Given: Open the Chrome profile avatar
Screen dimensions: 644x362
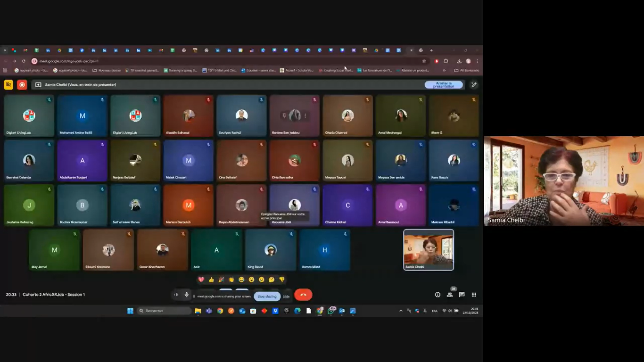Looking at the screenshot, I should pyautogui.click(x=468, y=61).
